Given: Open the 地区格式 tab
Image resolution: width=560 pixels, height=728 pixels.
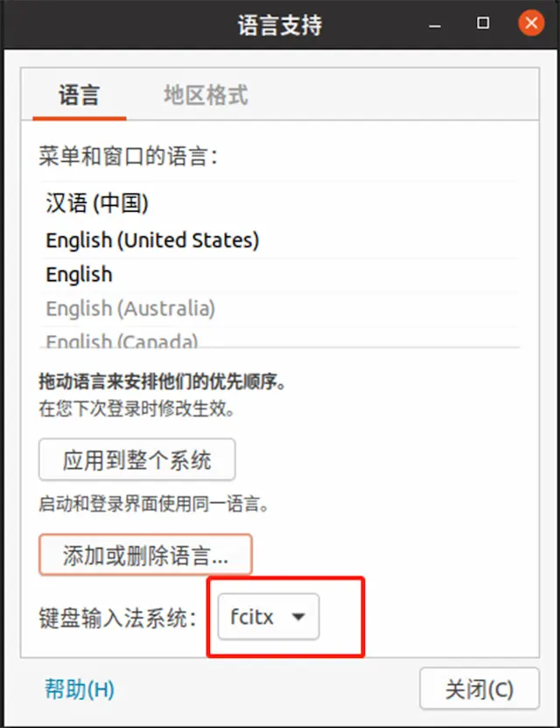Looking at the screenshot, I should (206, 95).
